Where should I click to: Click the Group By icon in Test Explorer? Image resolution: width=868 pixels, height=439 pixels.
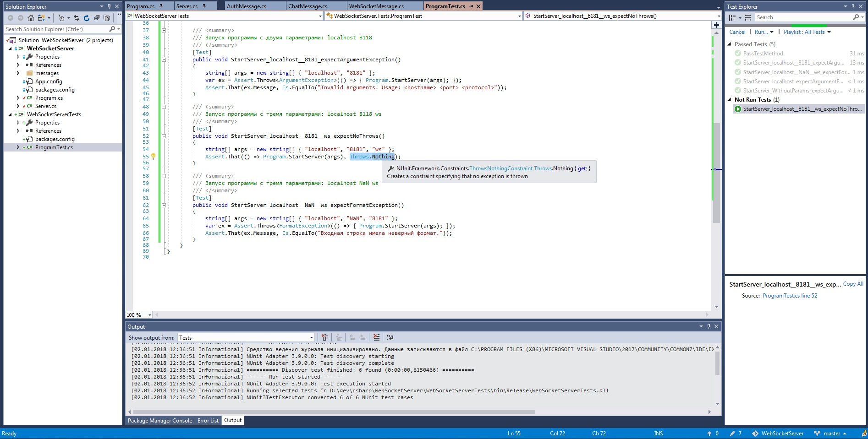coord(732,17)
